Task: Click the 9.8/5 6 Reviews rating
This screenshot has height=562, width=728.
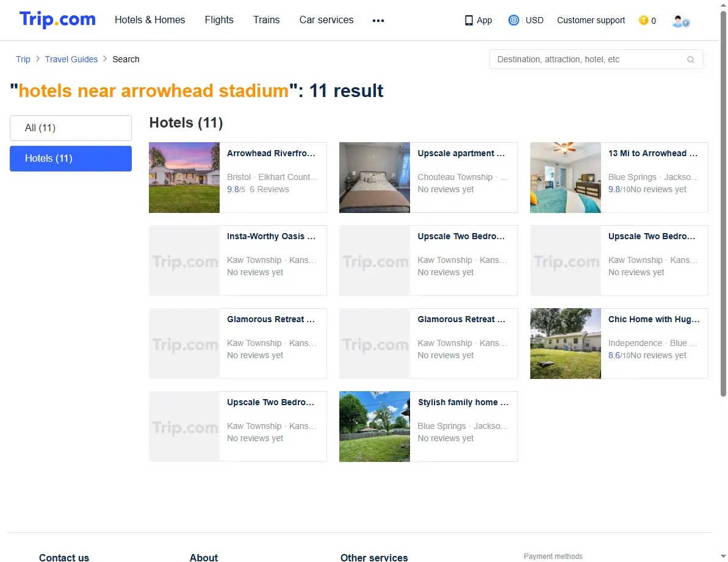Action: point(258,189)
